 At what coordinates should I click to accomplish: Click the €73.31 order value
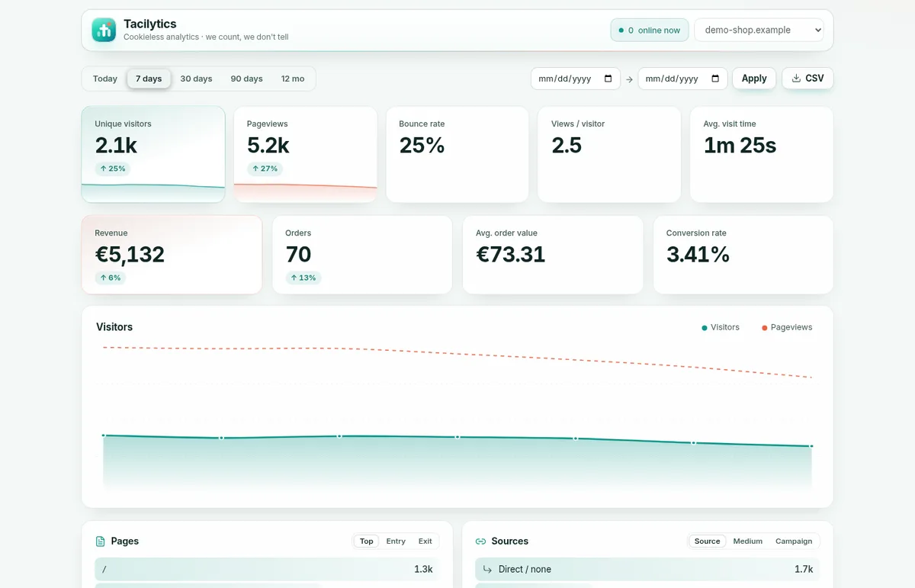pyautogui.click(x=511, y=254)
